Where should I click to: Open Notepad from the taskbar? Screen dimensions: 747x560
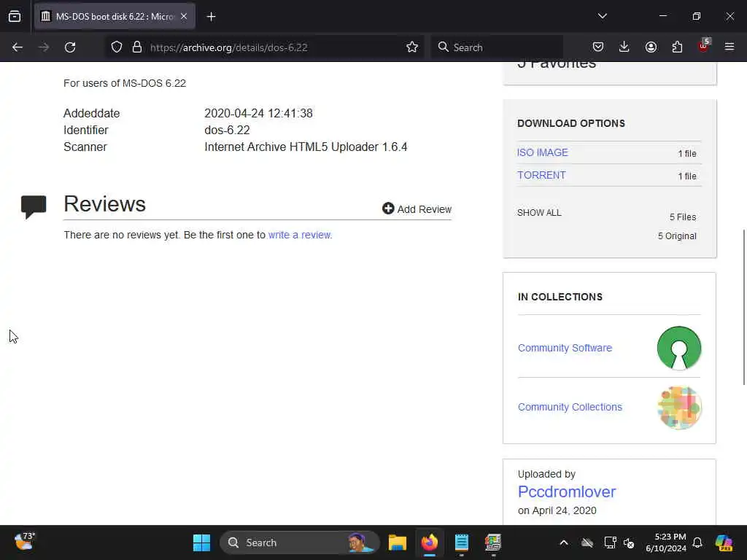coord(461,542)
